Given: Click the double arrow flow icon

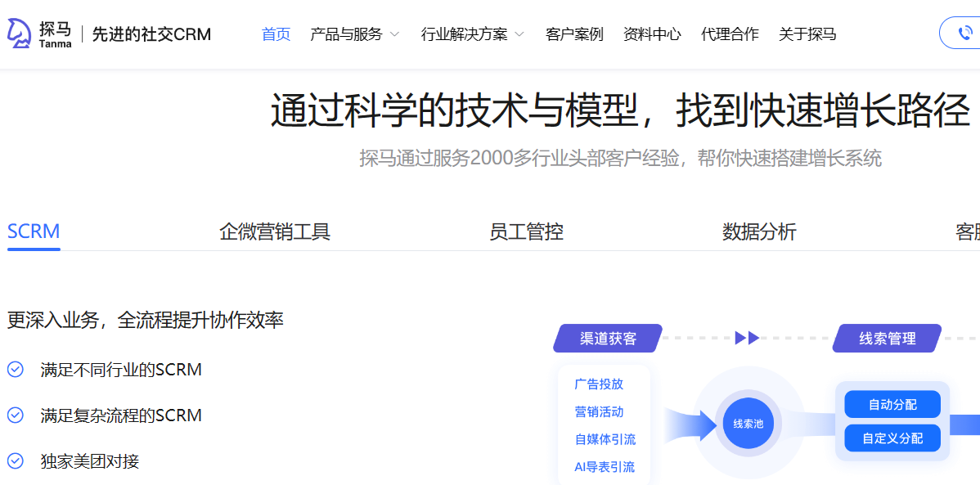Looking at the screenshot, I should point(747,338).
